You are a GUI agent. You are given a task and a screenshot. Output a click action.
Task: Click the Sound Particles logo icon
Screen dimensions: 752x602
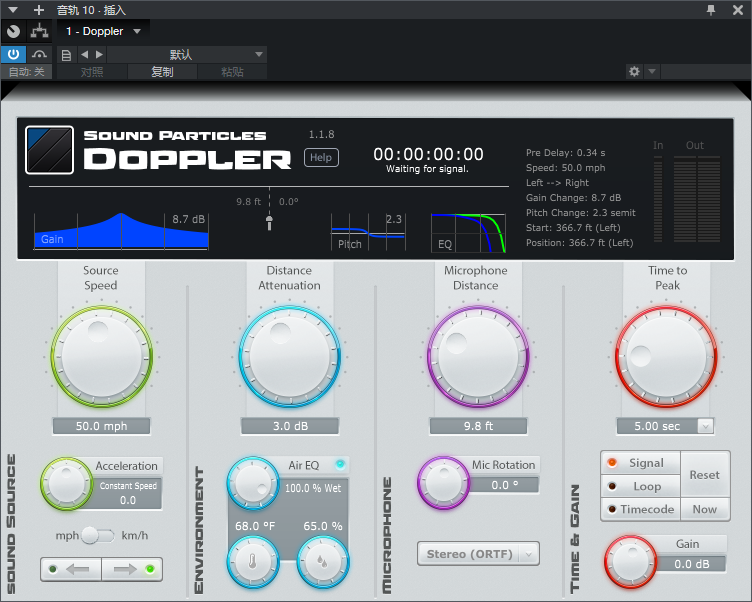coord(49,150)
